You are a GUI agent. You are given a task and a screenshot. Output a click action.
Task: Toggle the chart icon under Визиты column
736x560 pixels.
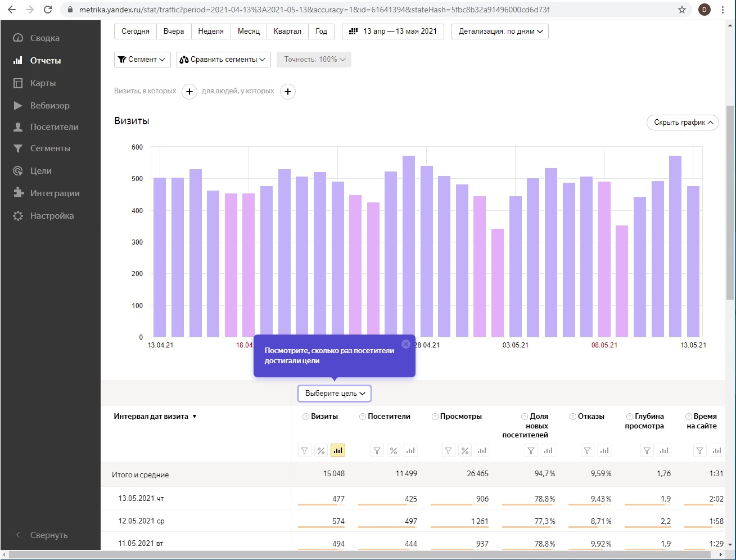click(x=337, y=450)
